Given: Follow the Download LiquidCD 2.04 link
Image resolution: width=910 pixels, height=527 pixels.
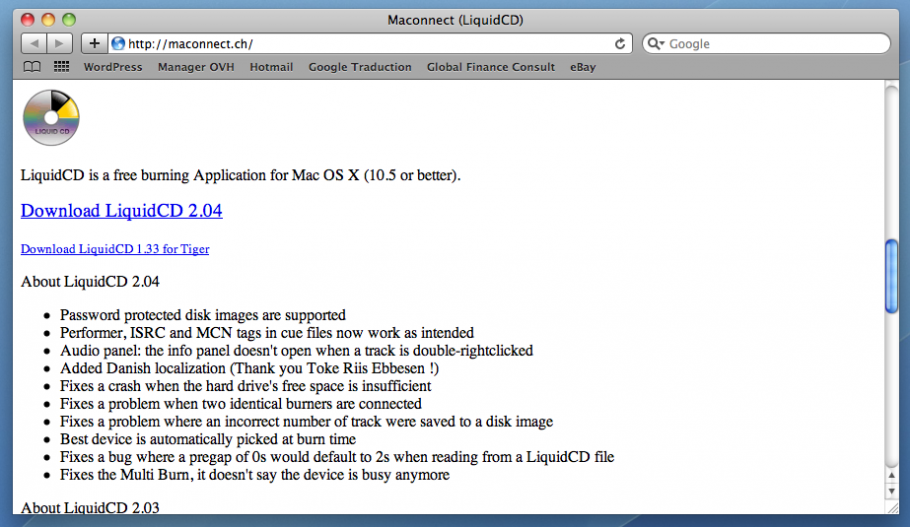Looking at the screenshot, I should click(x=121, y=211).
